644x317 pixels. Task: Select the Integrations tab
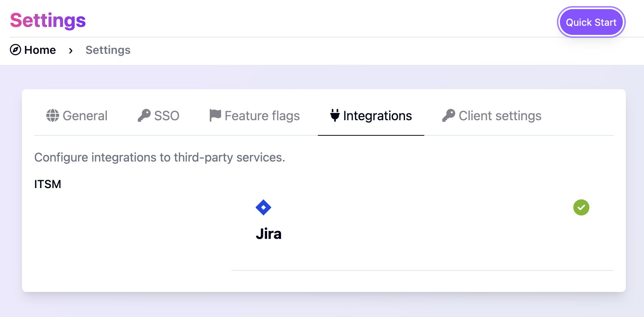tap(371, 116)
